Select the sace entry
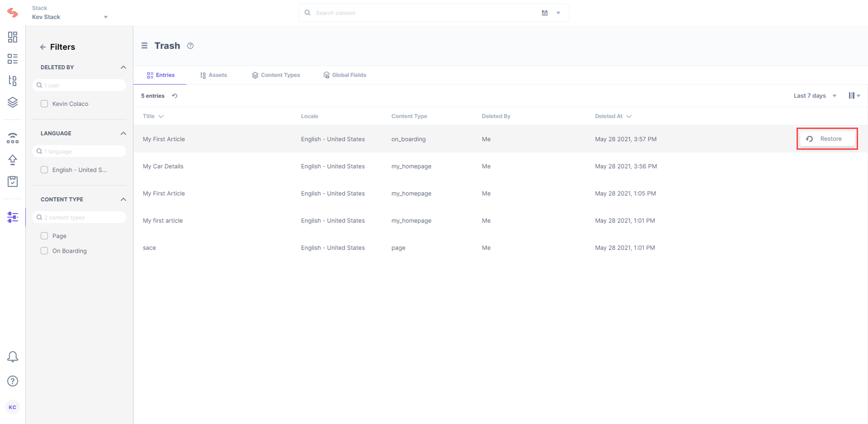The width and height of the screenshot is (868, 424). tap(500, 248)
